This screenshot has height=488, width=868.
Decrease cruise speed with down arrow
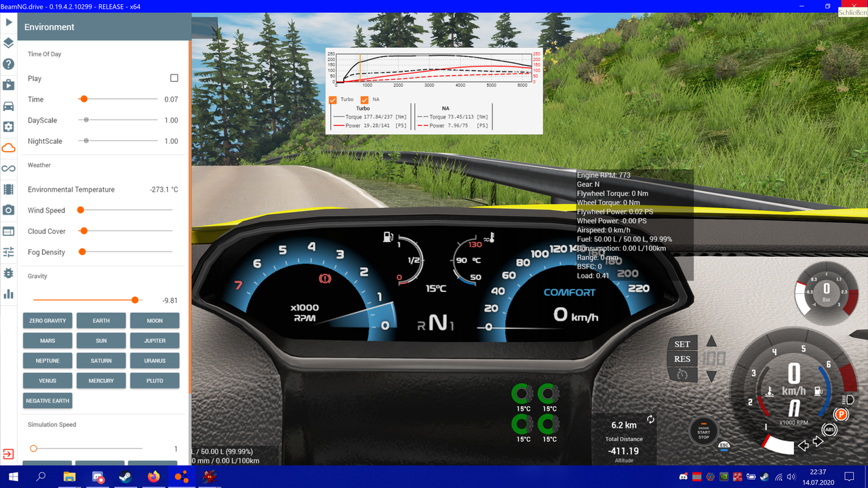(x=711, y=376)
